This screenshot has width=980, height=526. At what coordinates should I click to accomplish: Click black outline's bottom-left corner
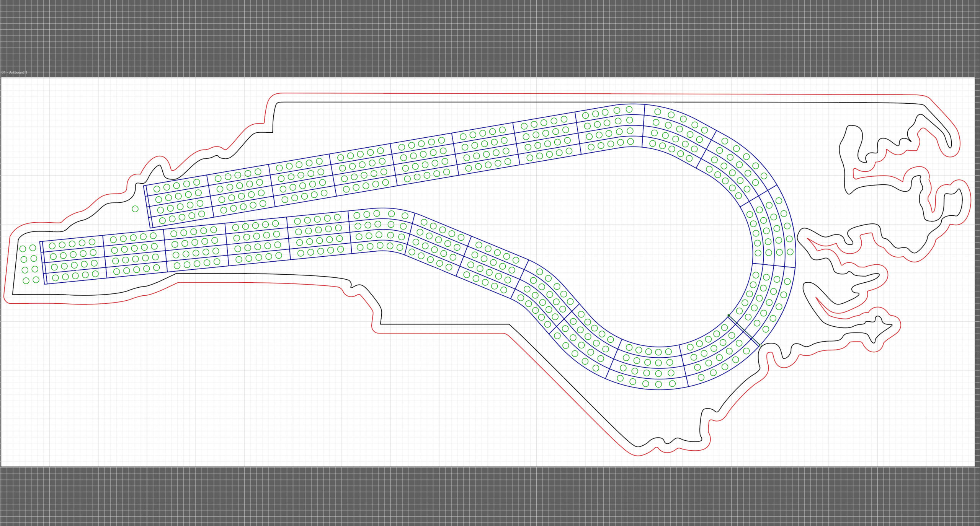click(x=13, y=294)
